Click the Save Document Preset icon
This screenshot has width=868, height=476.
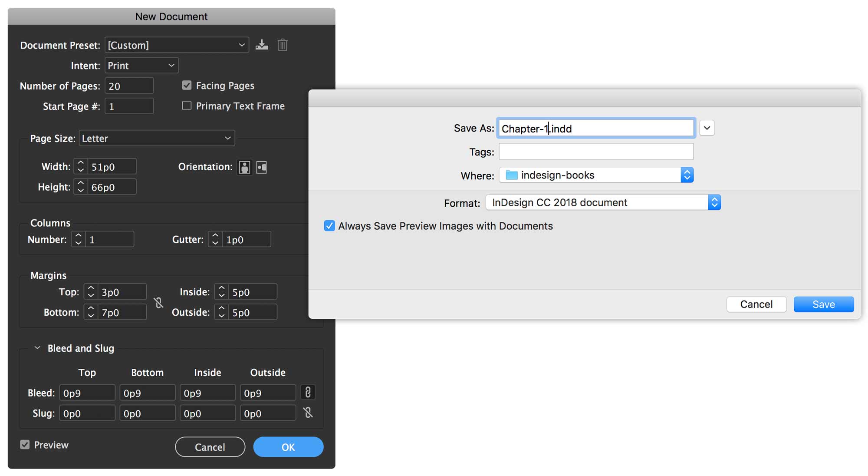coord(262,45)
